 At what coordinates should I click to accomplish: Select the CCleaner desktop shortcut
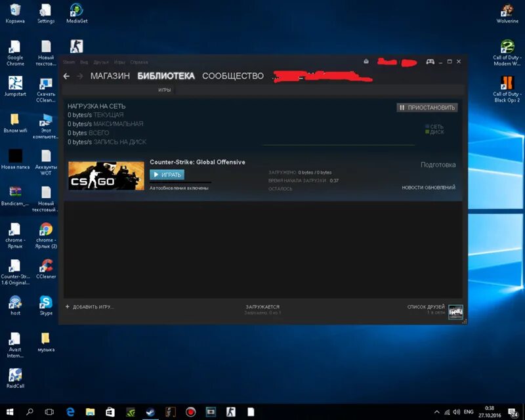click(x=46, y=269)
